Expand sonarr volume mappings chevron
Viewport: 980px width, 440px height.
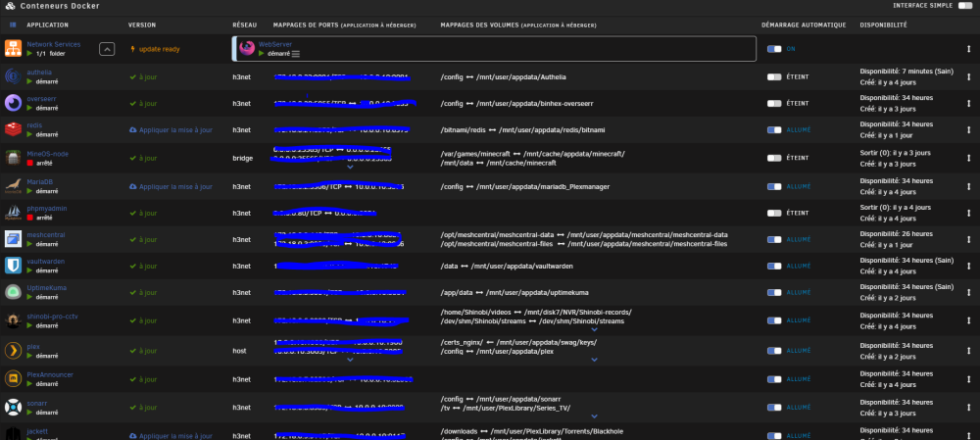[x=595, y=416]
